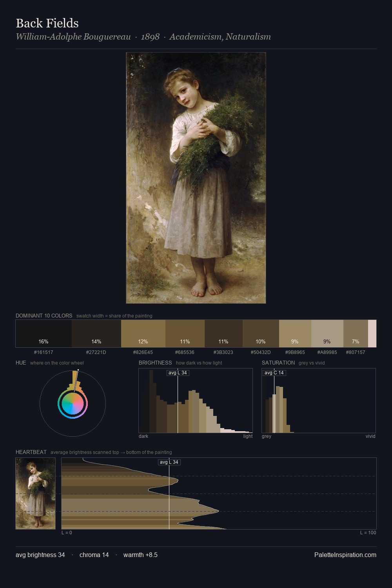
Task: Click the 'avg brightness 34' footer stat
Action: 40,555
